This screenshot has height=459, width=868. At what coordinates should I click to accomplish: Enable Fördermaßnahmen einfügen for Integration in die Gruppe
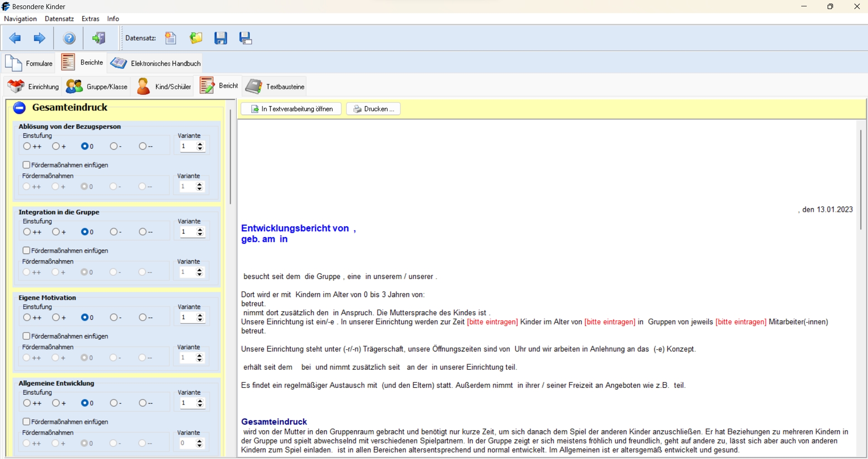click(26, 251)
